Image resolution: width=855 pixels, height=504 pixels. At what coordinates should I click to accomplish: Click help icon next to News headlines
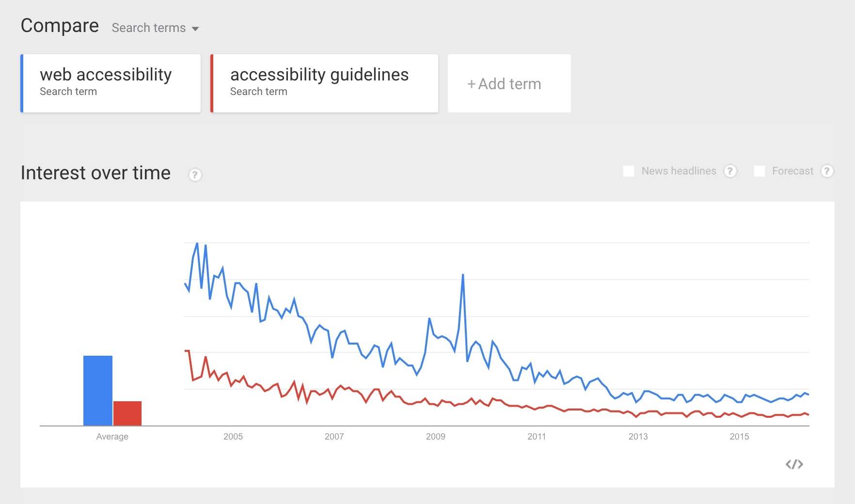point(730,171)
